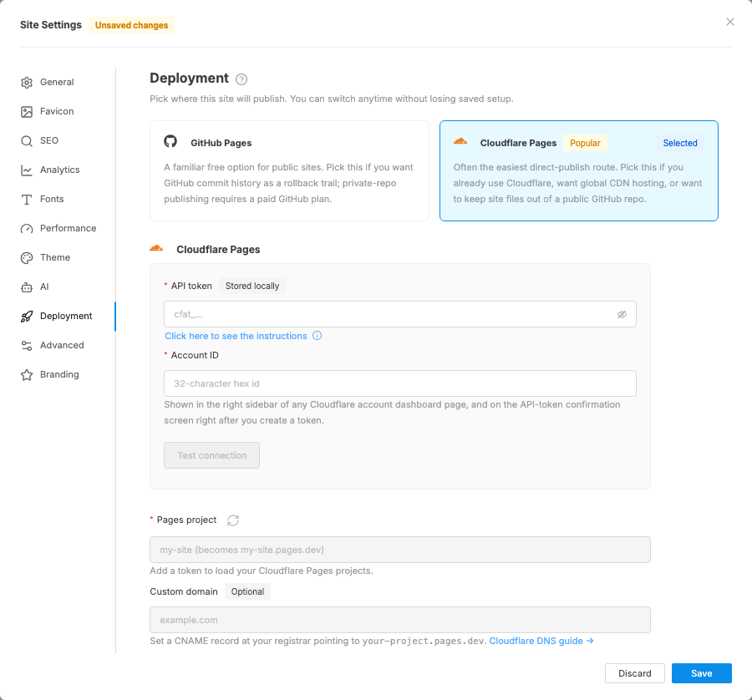Image resolution: width=752 pixels, height=700 pixels.
Task: Click the 'Optional' tag by Custom domain
Action: pos(247,591)
